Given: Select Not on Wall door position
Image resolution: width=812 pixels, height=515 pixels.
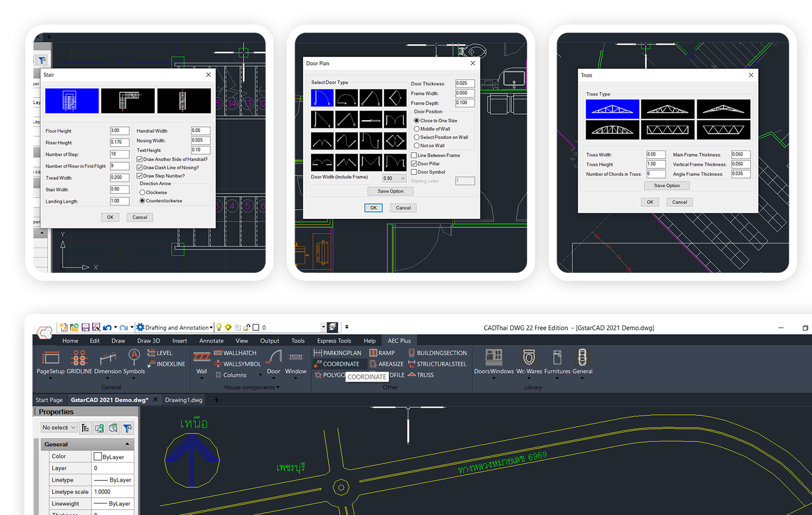Looking at the screenshot, I should [417, 145].
